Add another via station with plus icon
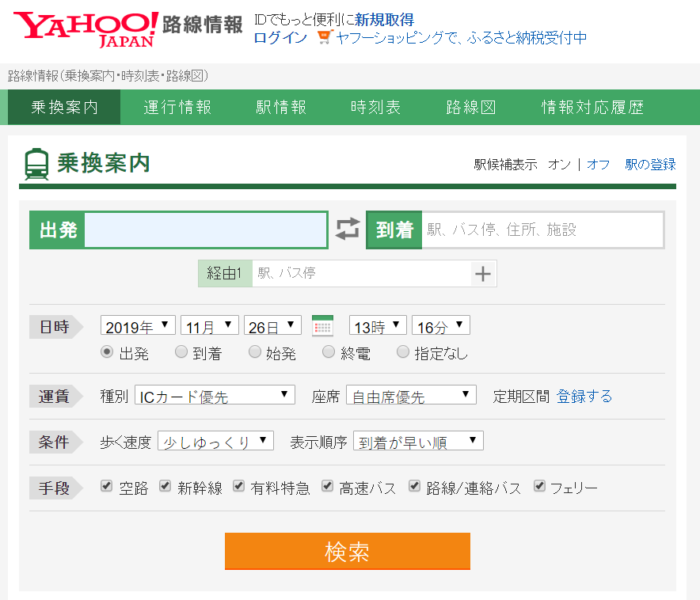 483,273
